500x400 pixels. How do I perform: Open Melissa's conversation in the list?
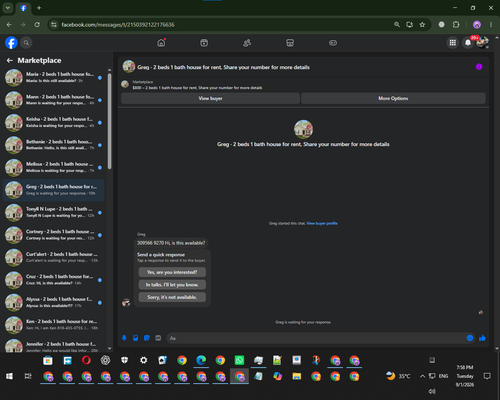(53, 167)
